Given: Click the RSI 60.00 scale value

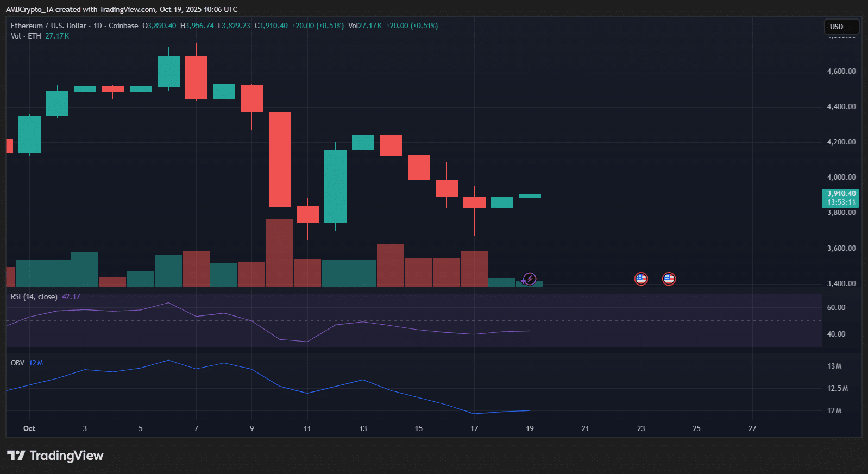Looking at the screenshot, I should point(836,307).
